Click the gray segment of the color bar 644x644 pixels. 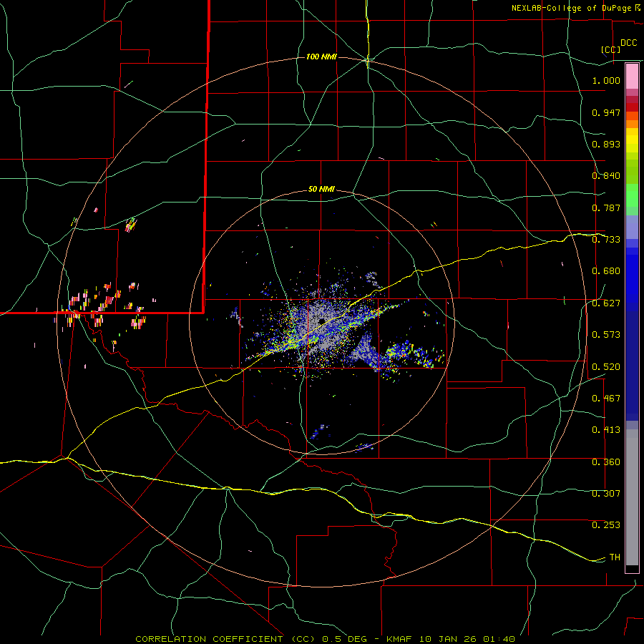(x=632, y=497)
